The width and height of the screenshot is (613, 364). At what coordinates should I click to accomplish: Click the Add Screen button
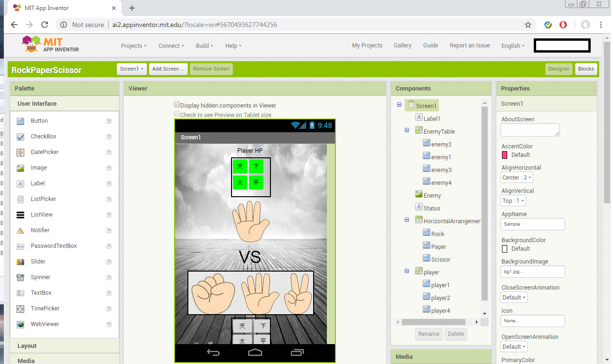[x=168, y=69]
